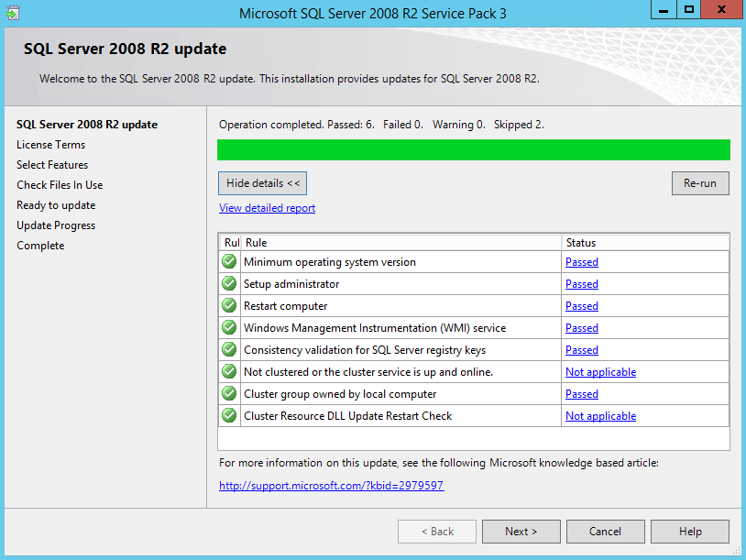Click the setup icon in the title bar

pos(12,12)
